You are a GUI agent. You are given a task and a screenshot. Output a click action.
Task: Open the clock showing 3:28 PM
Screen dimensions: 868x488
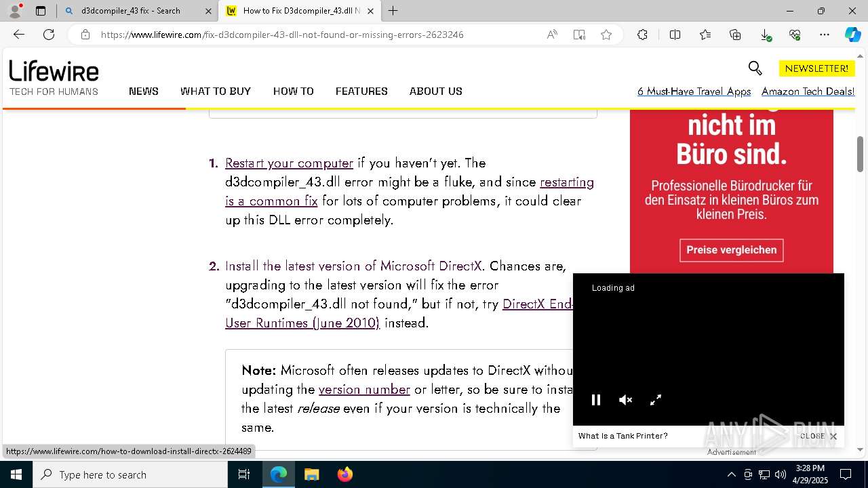coord(810,474)
